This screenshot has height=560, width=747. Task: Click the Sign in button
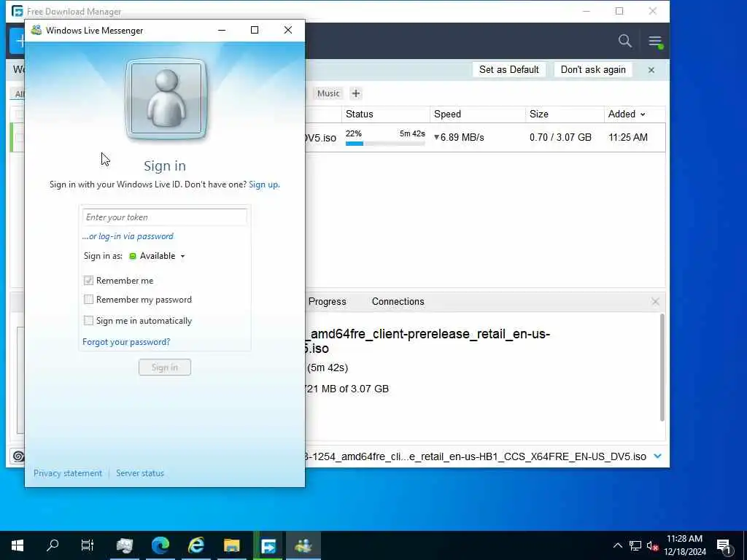[x=165, y=367]
